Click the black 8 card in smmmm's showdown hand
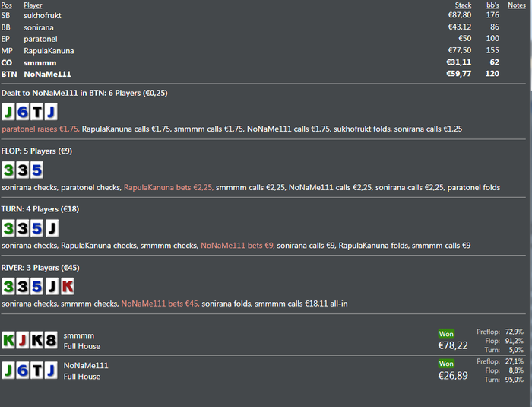The image size is (532, 407). click(52, 340)
